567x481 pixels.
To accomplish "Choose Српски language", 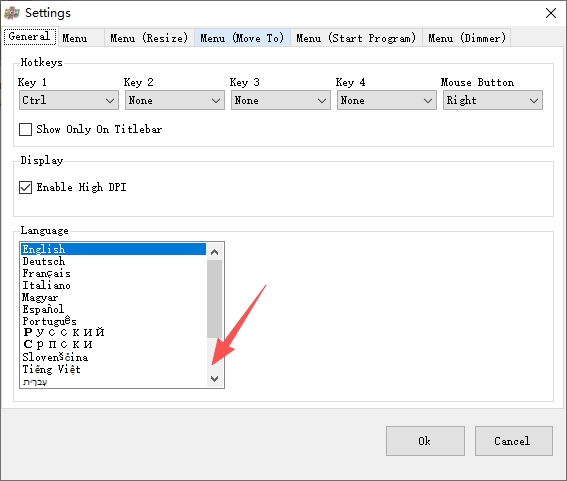I will 113,344.
